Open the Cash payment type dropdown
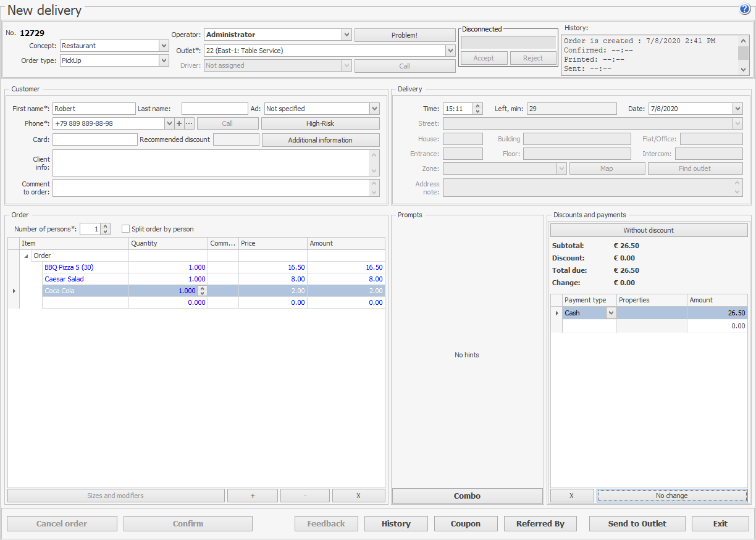756x540 pixels. click(611, 313)
